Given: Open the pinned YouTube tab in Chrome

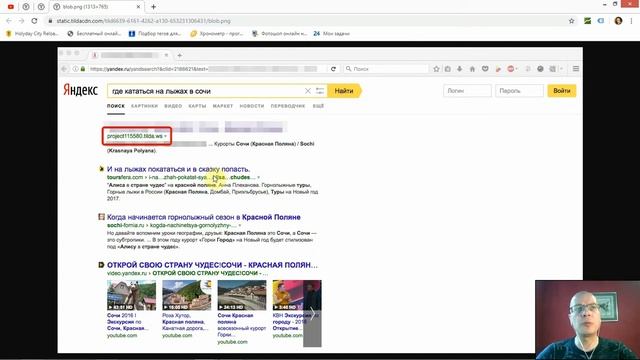Looking at the screenshot, I should coord(11,7).
